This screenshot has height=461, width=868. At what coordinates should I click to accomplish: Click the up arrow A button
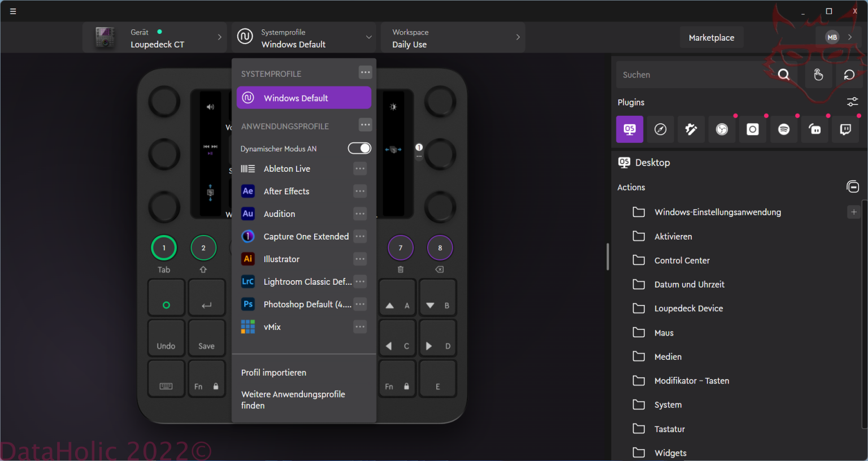[398, 297]
